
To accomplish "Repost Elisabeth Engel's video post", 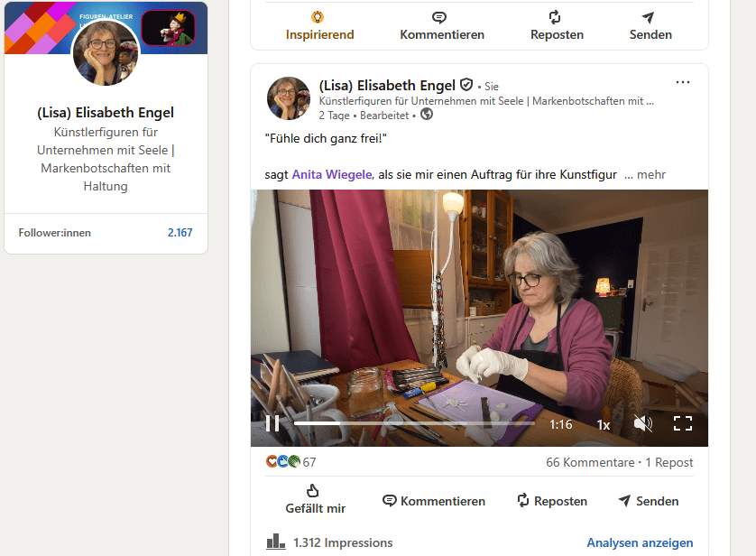I will pos(551,501).
